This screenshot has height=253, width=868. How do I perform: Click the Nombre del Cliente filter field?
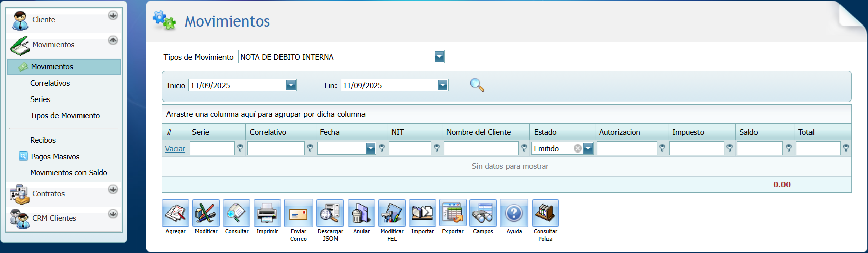(481, 148)
